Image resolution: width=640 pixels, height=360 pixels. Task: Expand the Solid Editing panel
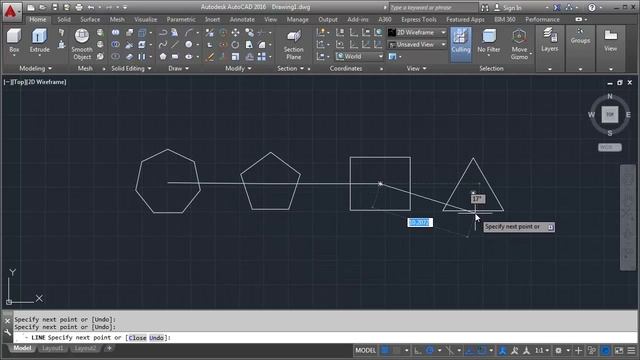pyautogui.click(x=131, y=68)
